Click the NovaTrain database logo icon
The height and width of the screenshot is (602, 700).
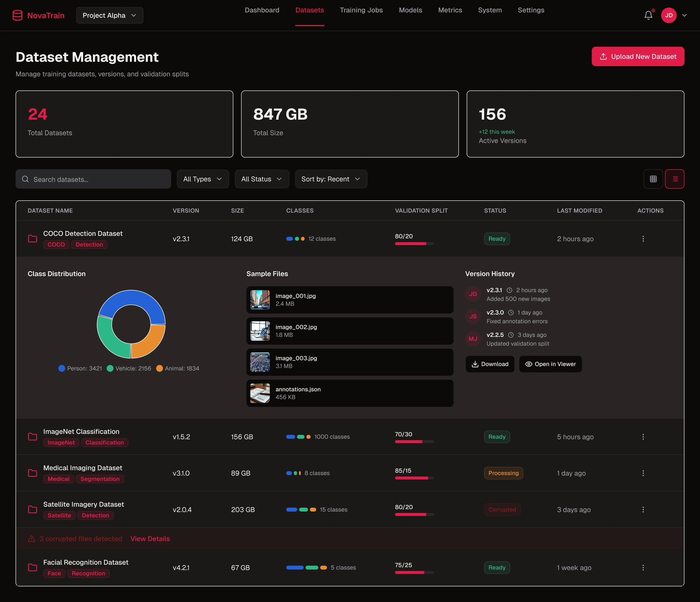coord(17,15)
